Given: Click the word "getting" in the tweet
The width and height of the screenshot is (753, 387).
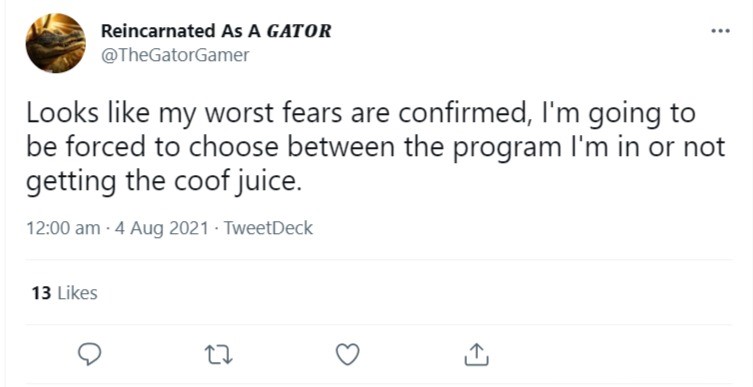Looking at the screenshot, I should (71, 184).
